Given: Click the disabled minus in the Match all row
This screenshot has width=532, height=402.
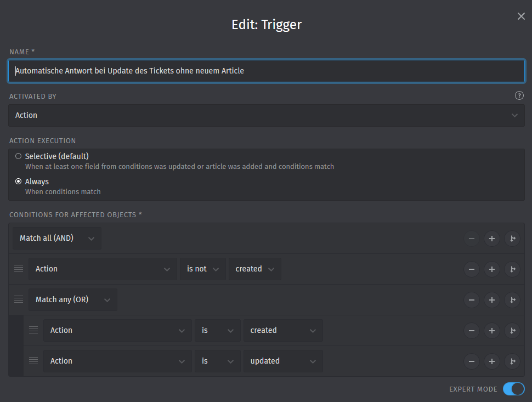Looking at the screenshot, I should tap(472, 239).
